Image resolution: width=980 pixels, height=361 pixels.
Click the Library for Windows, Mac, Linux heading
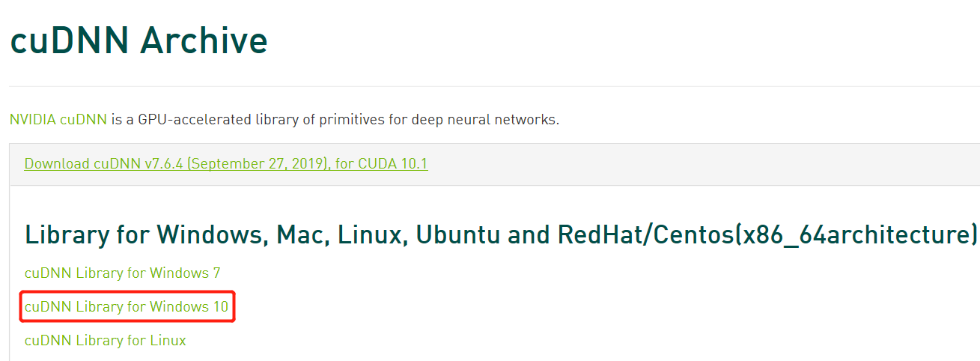click(x=501, y=234)
